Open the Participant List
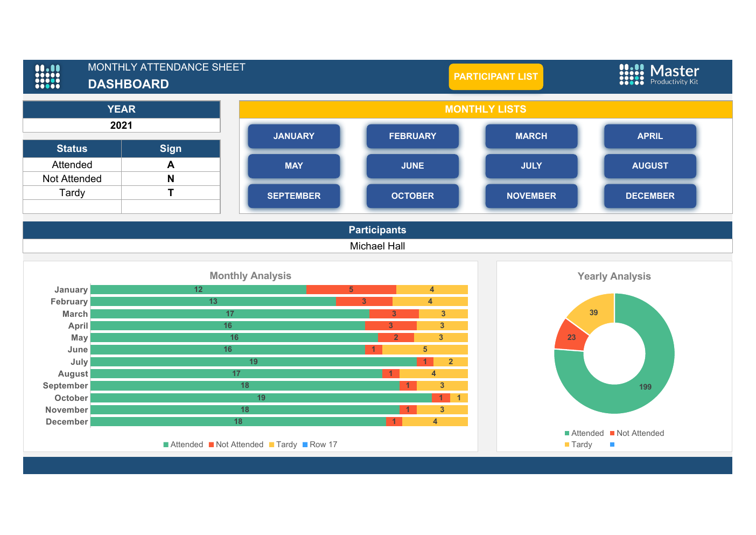The image size is (756, 535). 496,77
